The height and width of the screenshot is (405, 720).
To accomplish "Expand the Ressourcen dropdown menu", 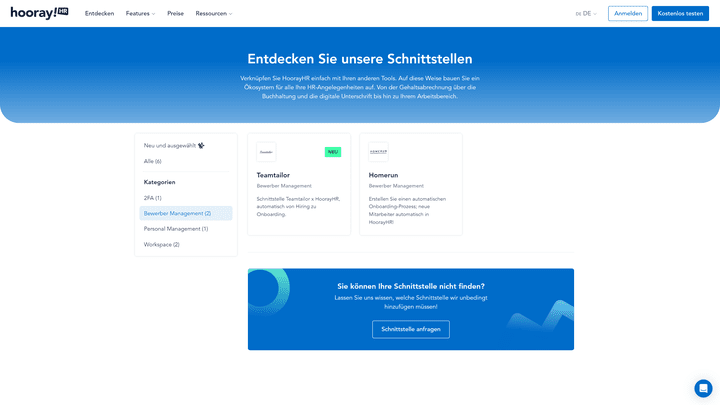I will tap(214, 13).
